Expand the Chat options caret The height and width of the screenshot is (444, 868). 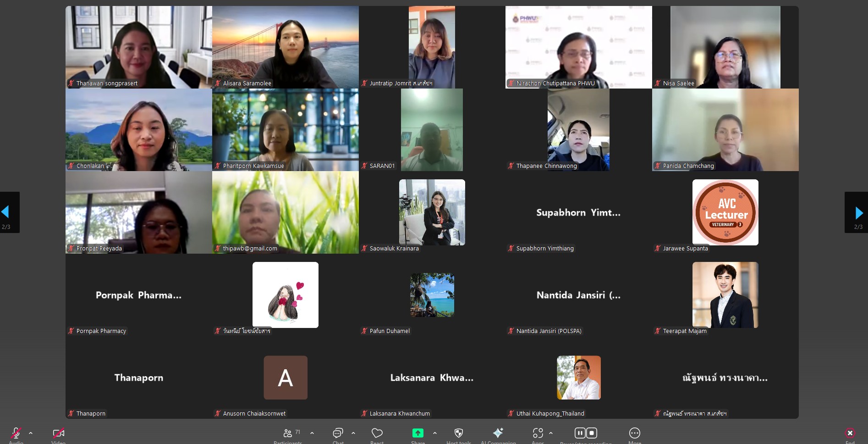click(353, 433)
